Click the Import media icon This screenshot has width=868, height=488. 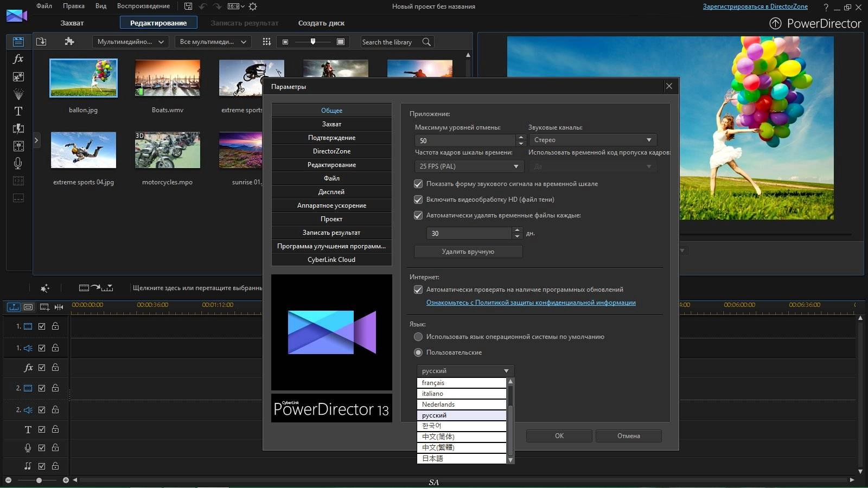(41, 42)
